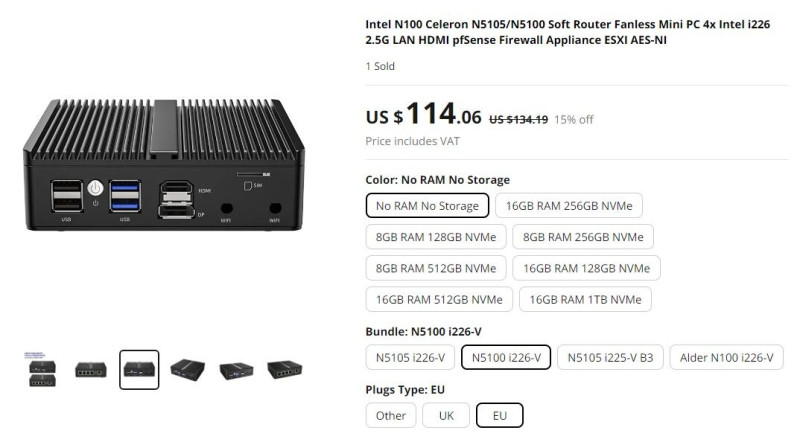Pick the 16GB RAM 128GB NVMe option
This screenshot has height=442, width=800.
[587, 268]
